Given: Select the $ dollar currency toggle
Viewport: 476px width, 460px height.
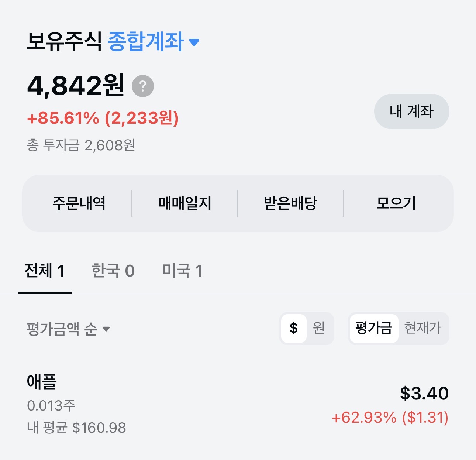Looking at the screenshot, I should (x=294, y=328).
